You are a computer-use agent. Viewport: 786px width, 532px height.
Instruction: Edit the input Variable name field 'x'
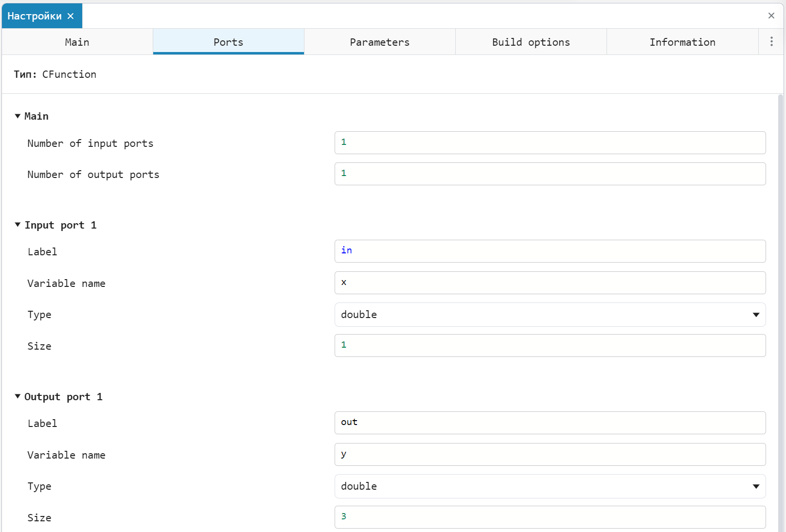click(x=550, y=283)
